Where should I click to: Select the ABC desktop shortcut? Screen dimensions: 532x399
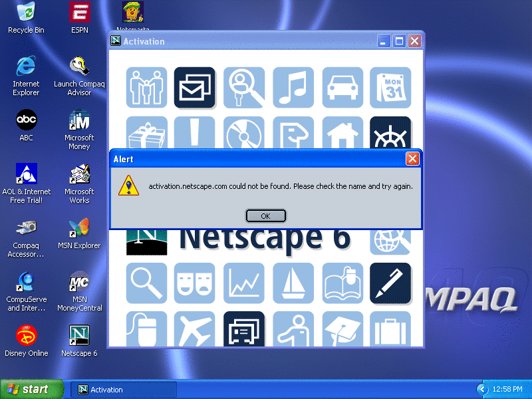[26, 125]
